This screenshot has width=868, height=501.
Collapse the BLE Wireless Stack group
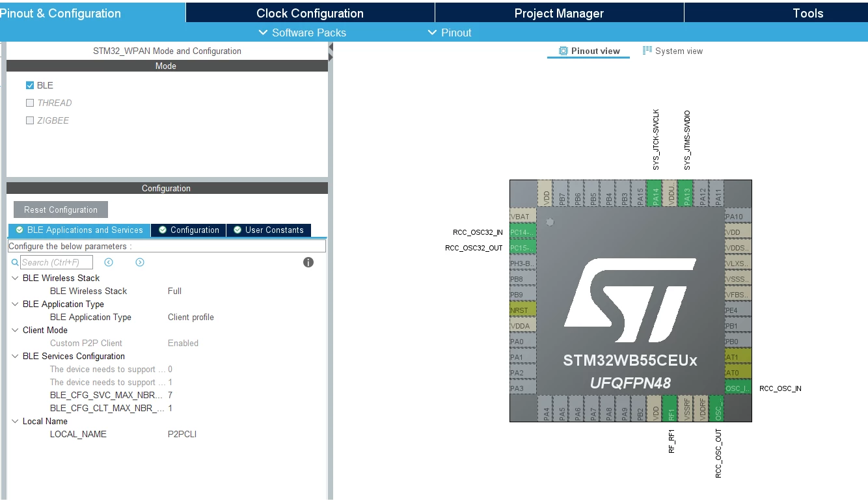(16, 278)
